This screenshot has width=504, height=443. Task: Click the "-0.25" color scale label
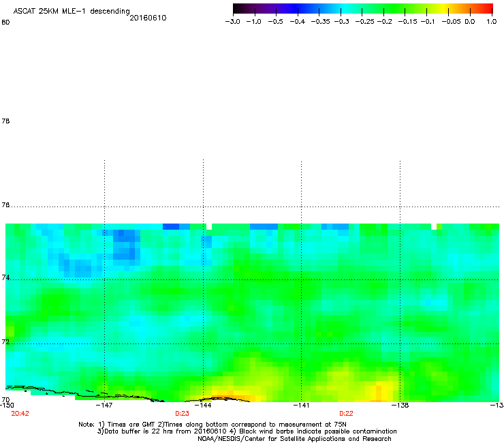point(365,22)
